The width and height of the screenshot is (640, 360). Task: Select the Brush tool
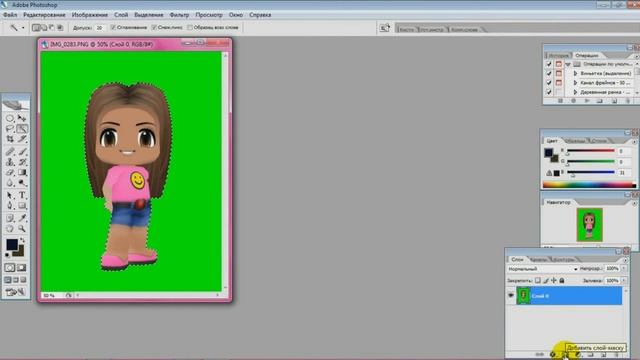point(22,152)
